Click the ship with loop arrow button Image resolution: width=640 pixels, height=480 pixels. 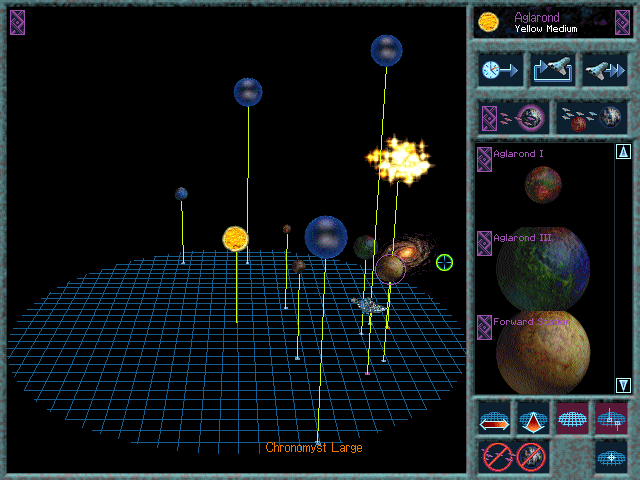pyautogui.click(x=552, y=70)
